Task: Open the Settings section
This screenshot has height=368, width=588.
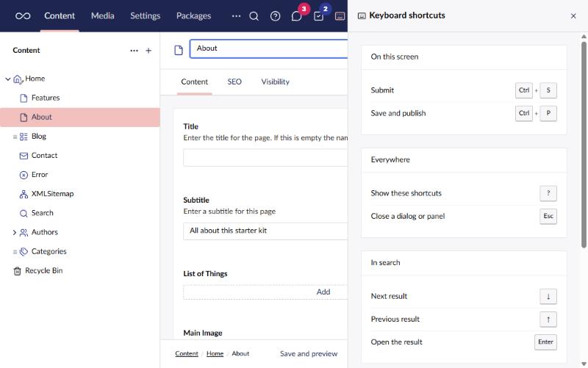Action: 145,15
